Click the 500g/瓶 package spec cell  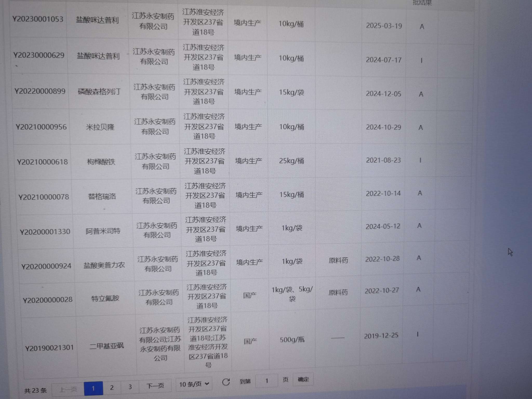click(x=292, y=340)
